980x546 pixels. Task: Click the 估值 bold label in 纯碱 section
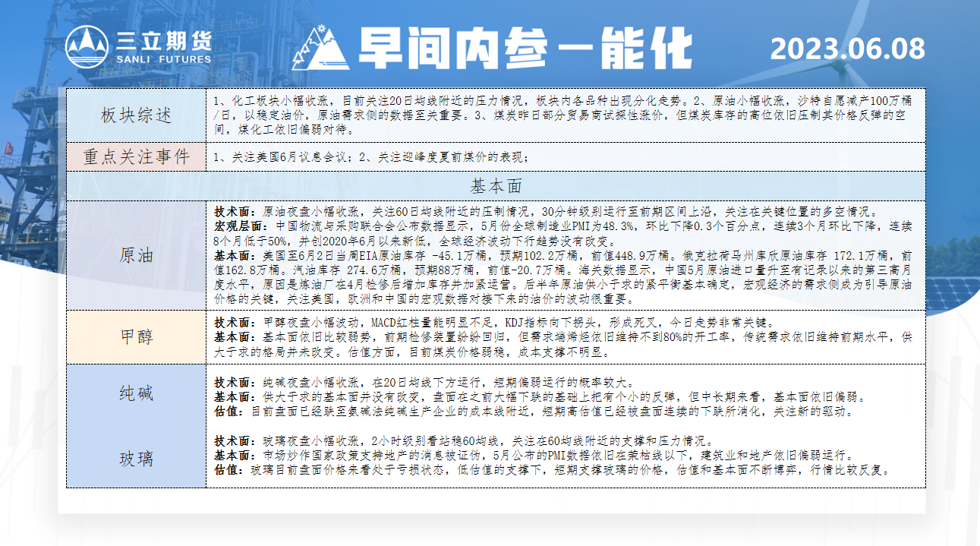[228, 412]
